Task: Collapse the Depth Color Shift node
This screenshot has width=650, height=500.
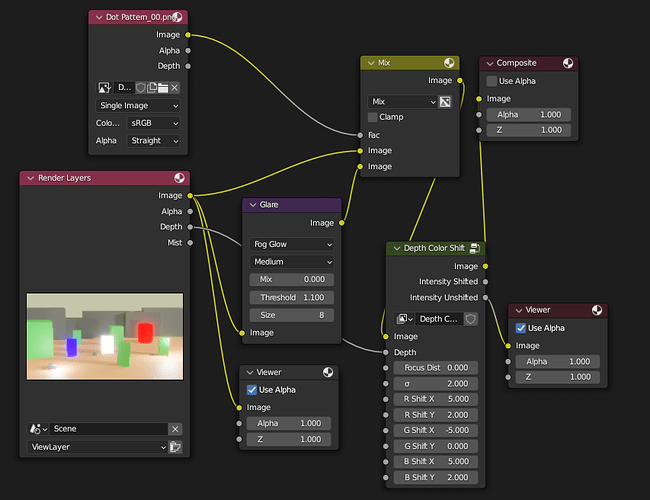Action: point(397,248)
